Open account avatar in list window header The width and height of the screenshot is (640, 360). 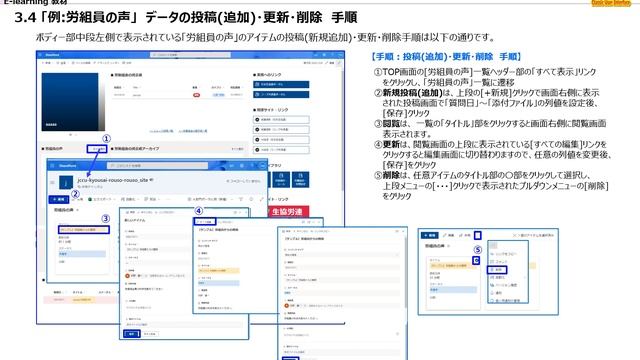(x=262, y=166)
